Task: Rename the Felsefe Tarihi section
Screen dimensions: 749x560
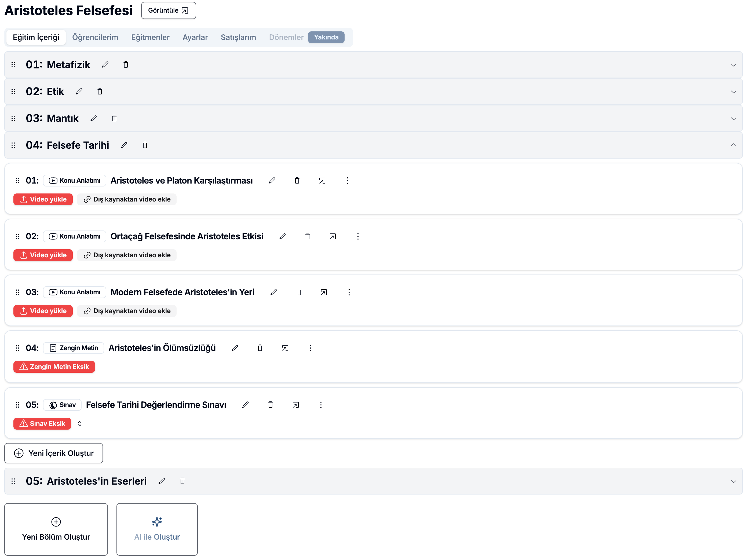Action: tap(124, 145)
